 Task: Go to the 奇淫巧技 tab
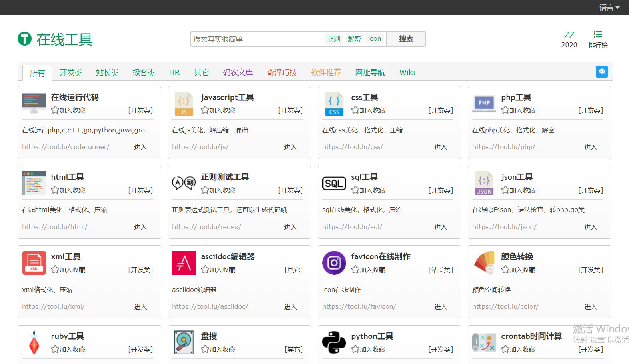tap(282, 72)
